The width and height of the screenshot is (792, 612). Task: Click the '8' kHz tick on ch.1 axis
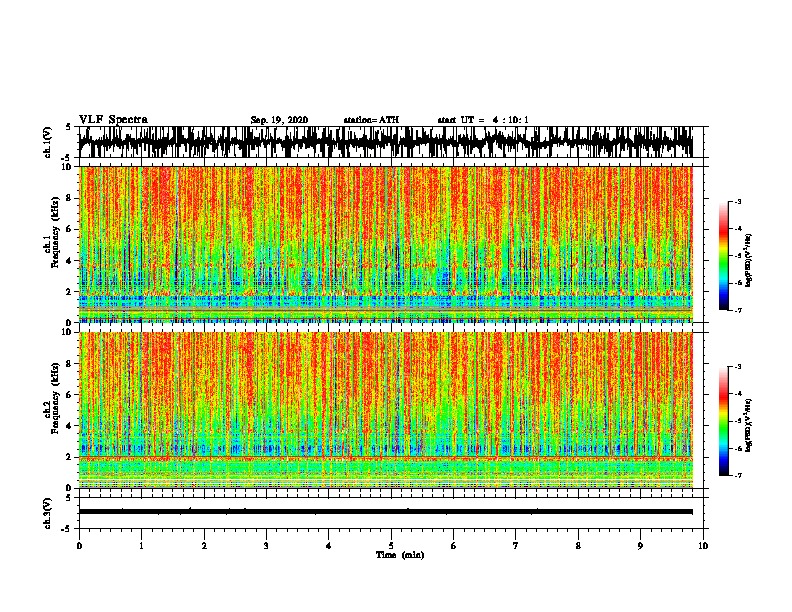pyautogui.click(x=69, y=198)
